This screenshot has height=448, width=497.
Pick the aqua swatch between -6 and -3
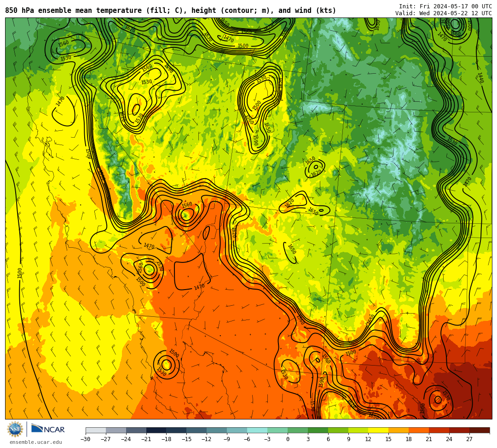click(257, 430)
